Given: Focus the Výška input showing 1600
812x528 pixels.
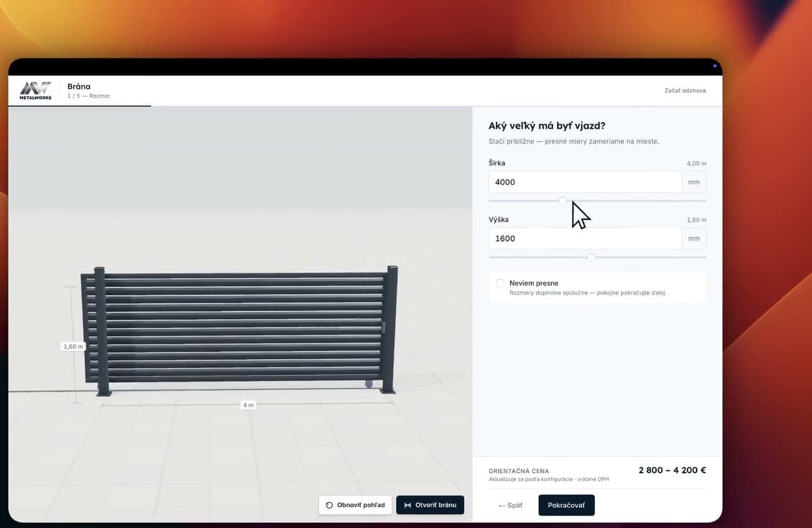Looking at the screenshot, I should tap(585, 239).
